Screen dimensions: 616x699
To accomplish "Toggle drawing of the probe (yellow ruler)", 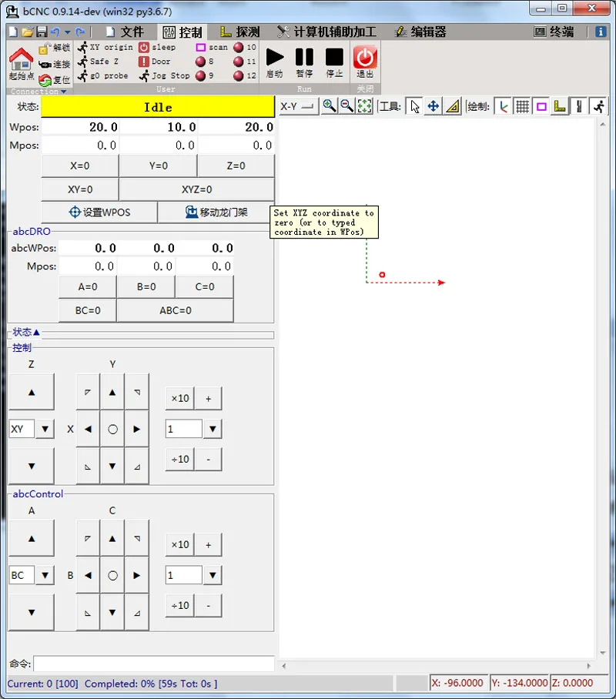I will click(x=560, y=106).
